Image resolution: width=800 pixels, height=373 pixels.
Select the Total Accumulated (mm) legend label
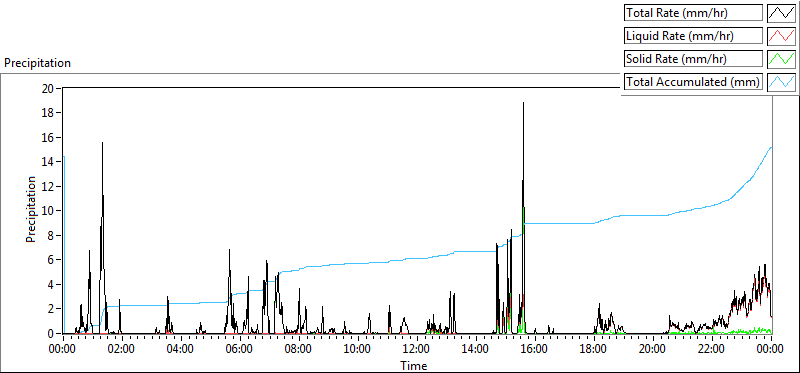[693, 82]
